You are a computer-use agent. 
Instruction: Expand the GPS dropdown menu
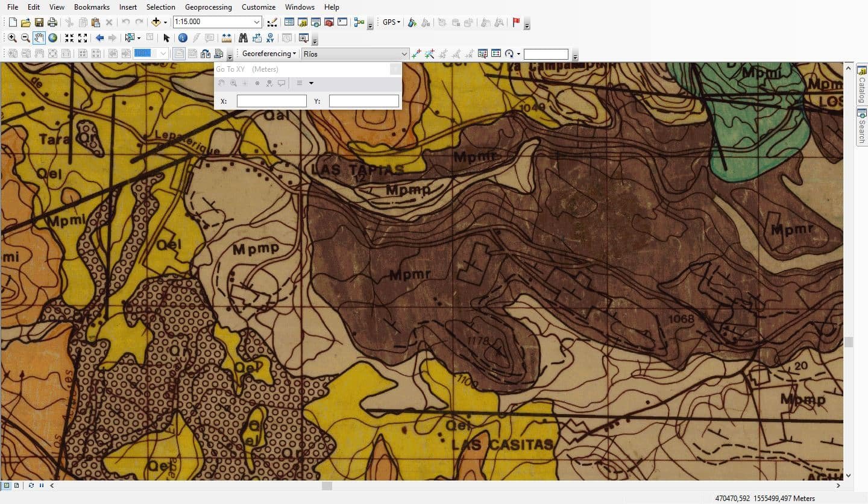tap(391, 22)
